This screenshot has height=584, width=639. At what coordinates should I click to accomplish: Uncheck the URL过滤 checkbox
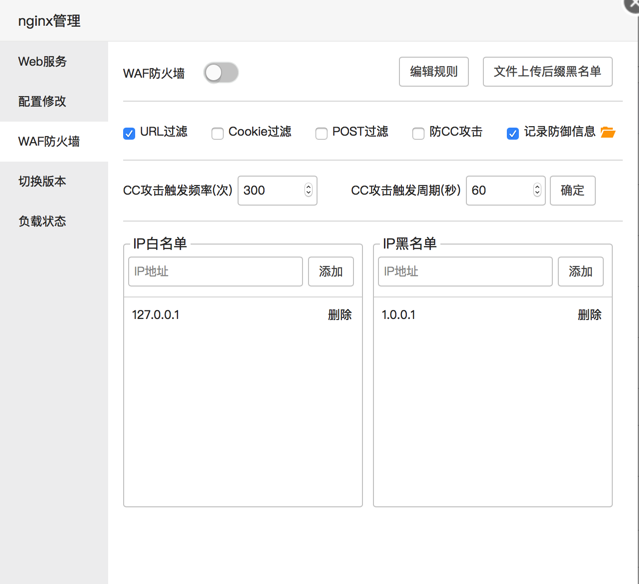[129, 133]
